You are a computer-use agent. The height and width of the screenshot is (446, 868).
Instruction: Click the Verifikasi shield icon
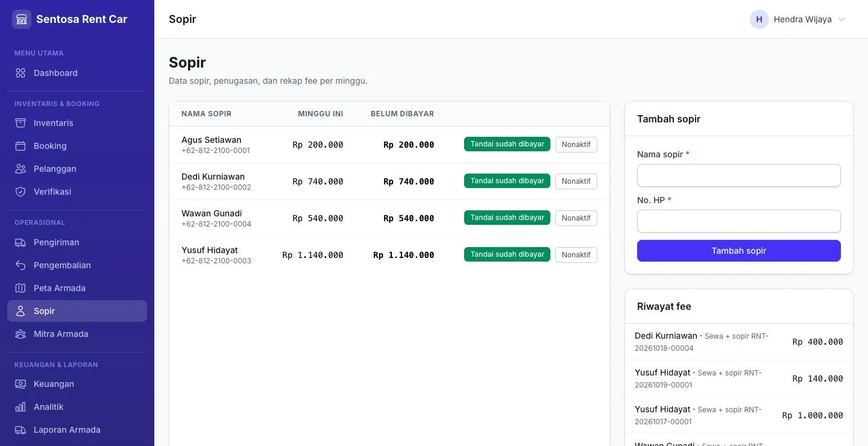pyautogui.click(x=20, y=192)
